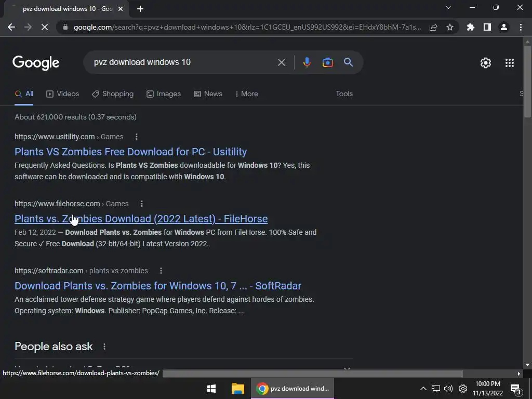
Task: Toggle Chrome side panel
Action: [x=487, y=27]
